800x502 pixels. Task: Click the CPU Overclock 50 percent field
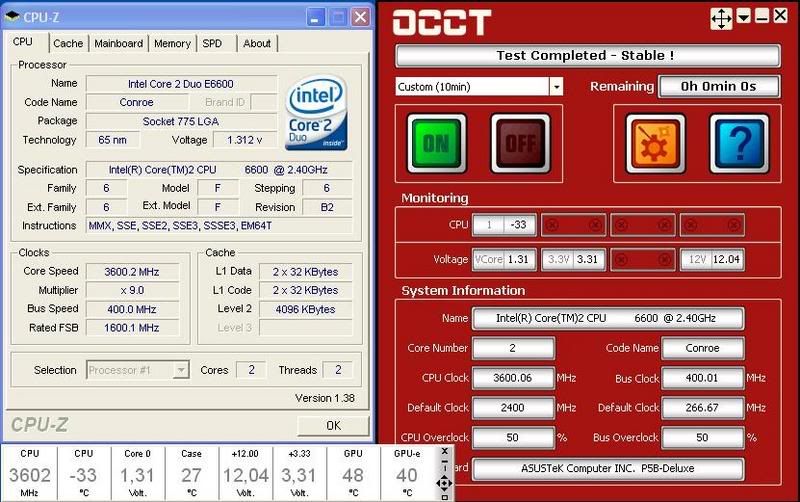(513, 437)
